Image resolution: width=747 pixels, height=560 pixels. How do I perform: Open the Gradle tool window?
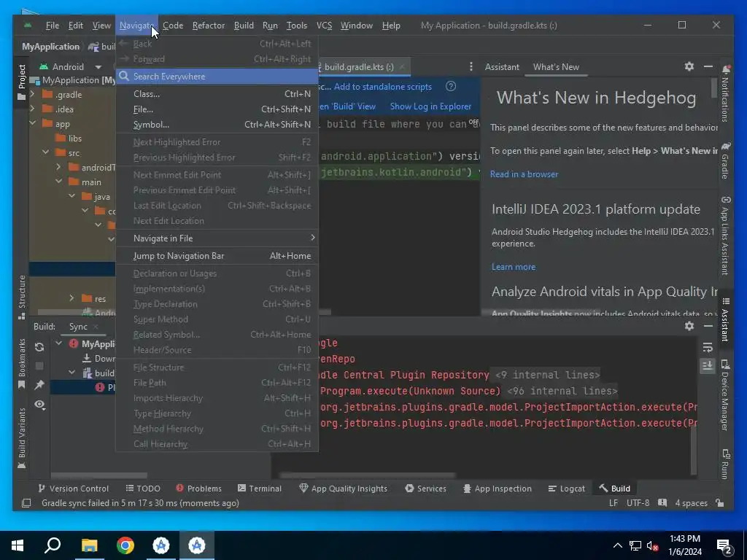click(x=725, y=160)
